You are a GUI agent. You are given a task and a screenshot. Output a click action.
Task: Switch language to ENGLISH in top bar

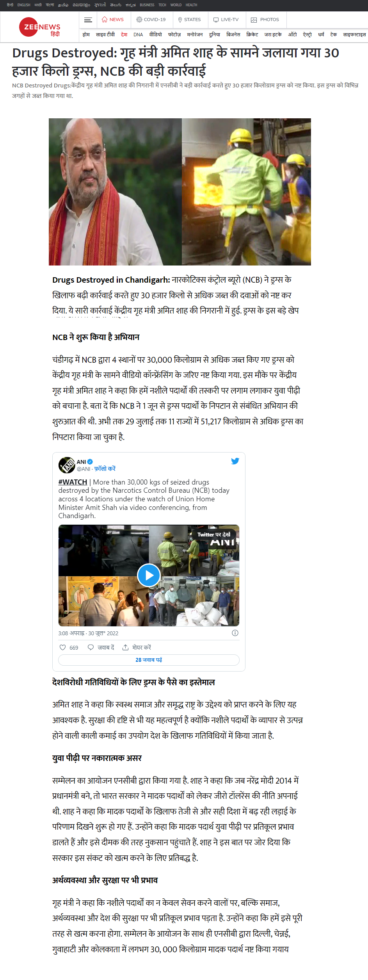[24, 5]
